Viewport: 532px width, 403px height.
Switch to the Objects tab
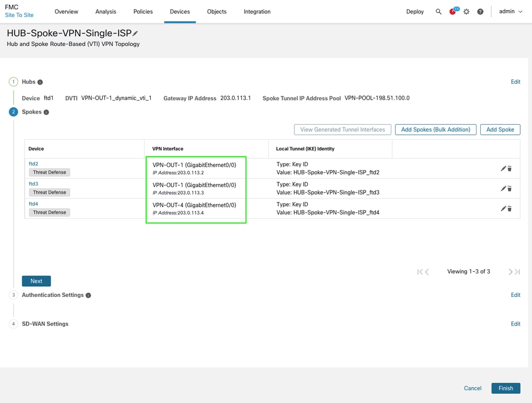(216, 12)
